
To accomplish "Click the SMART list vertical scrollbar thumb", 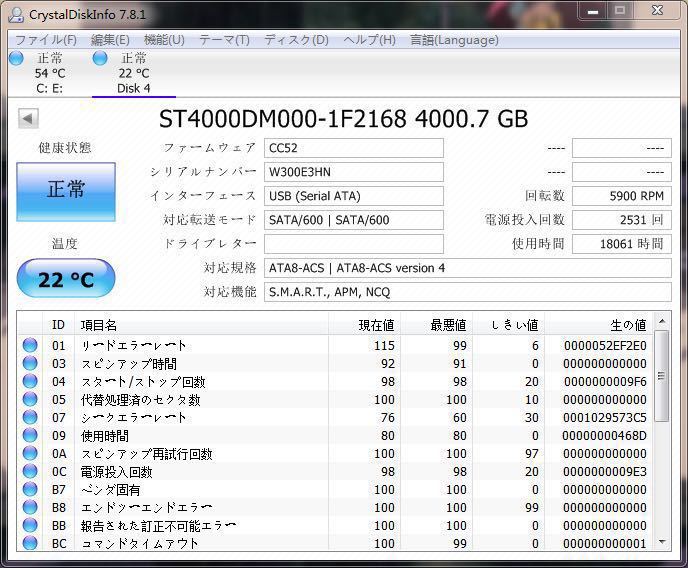I will pyautogui.click(x=662, y=376).
